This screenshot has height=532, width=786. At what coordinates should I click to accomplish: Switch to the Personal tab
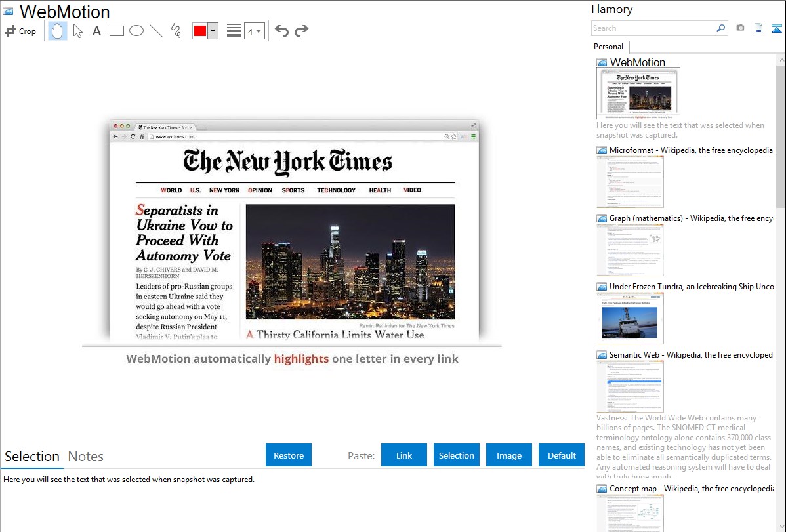tap(609, 47)
